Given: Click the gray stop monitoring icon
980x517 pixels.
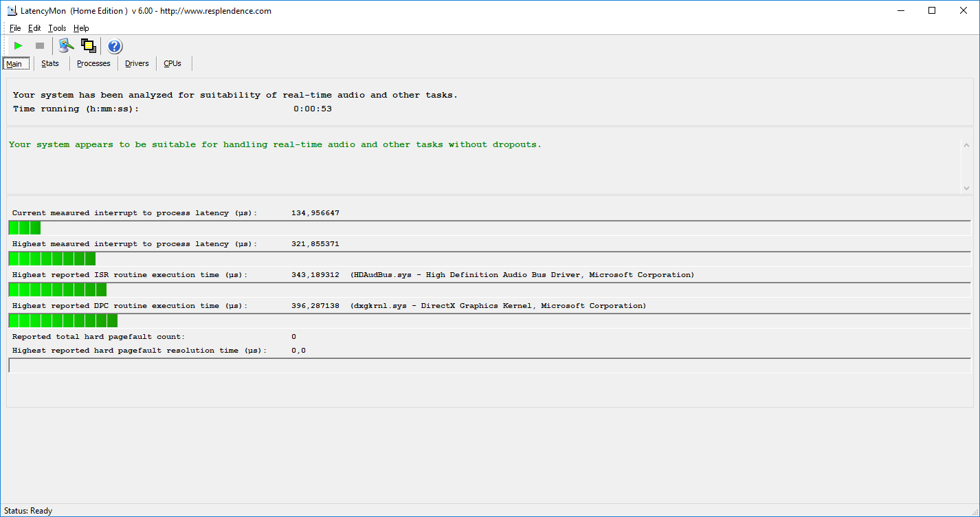Looking at the screenshot, I should point(40,46).
